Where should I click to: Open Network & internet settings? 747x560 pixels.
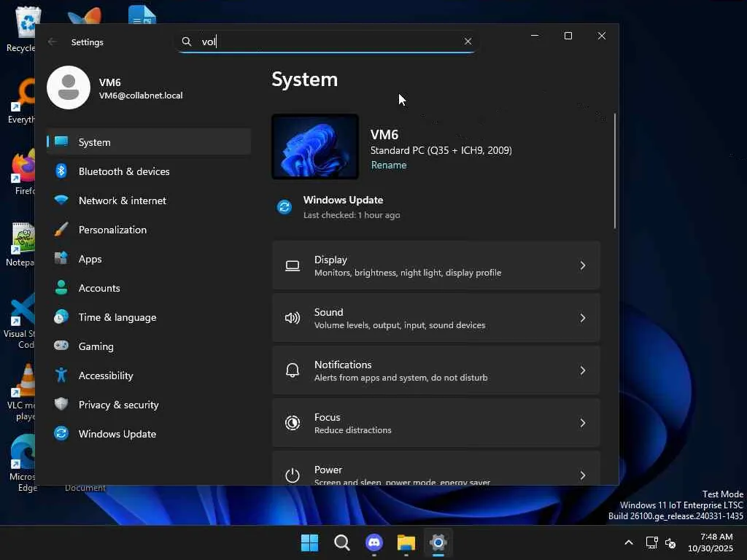coord(122,201)
